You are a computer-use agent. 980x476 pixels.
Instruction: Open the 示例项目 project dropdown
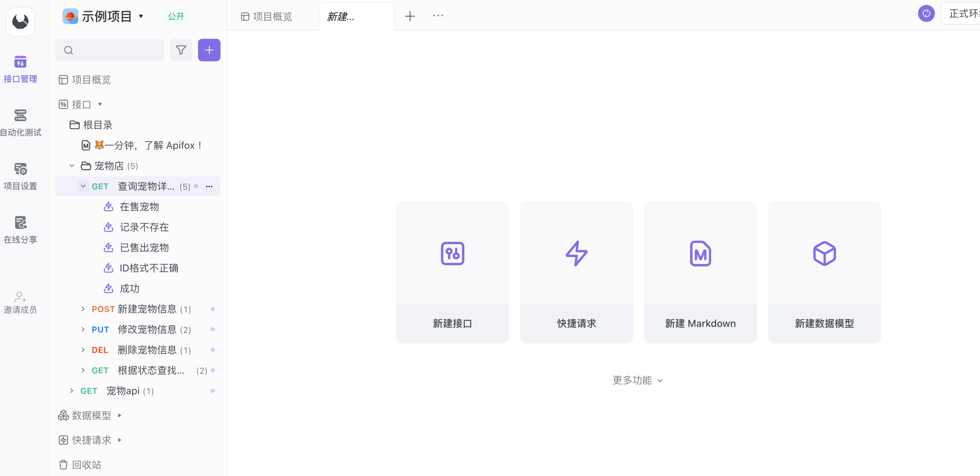click(141, 16)
